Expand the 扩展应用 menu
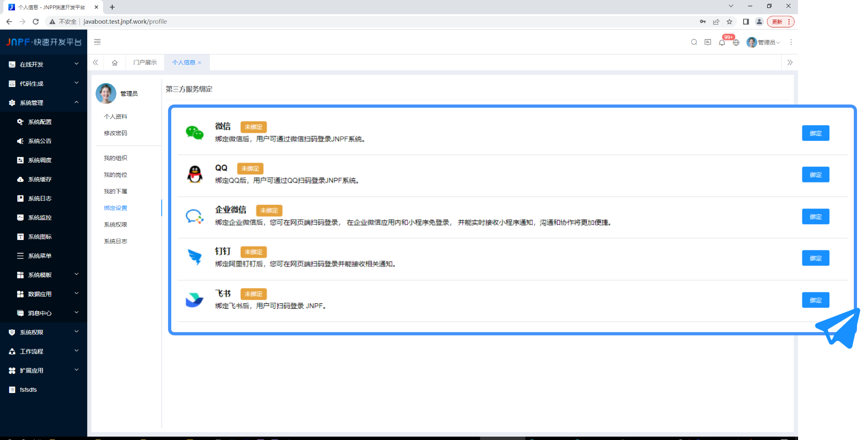This screenshot has width=868, height=440. [x=43, y=370]
